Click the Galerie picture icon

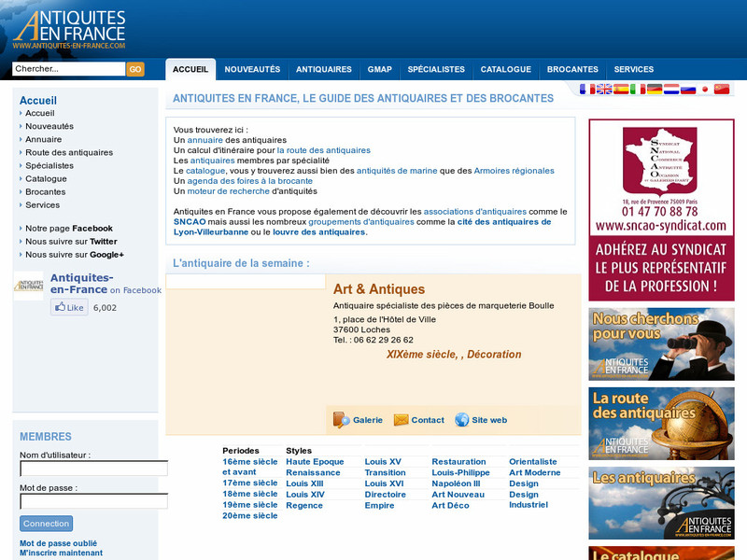coord(341,419)
